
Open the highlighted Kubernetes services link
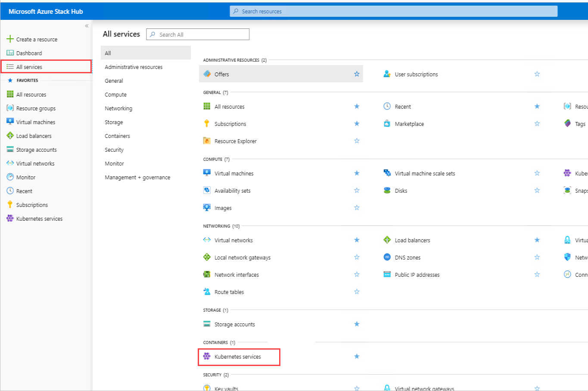click(x=238, y=357)
